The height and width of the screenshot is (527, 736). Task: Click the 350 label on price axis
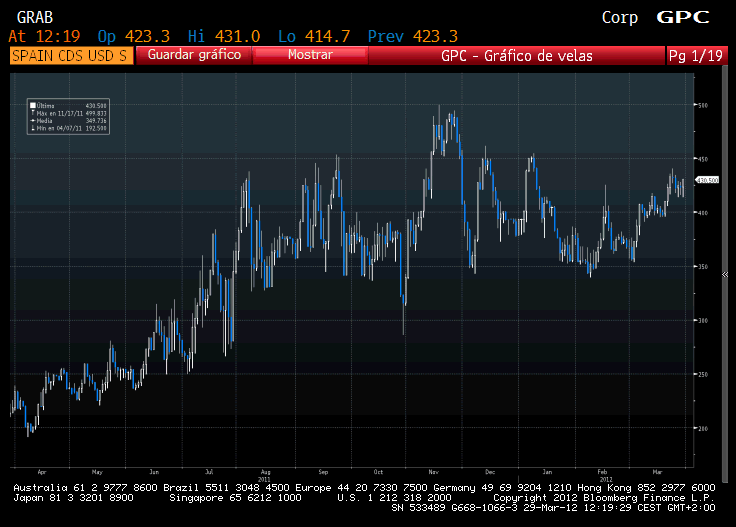point(703,267)
